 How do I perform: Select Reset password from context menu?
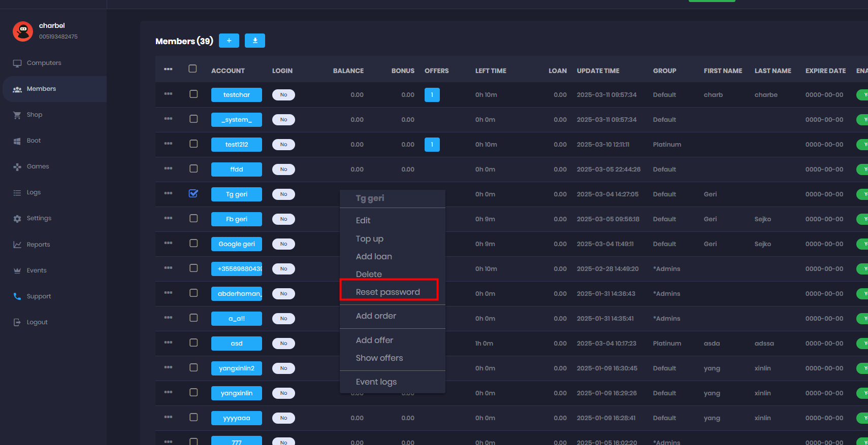pyautogui.click(x=388, y=292)
